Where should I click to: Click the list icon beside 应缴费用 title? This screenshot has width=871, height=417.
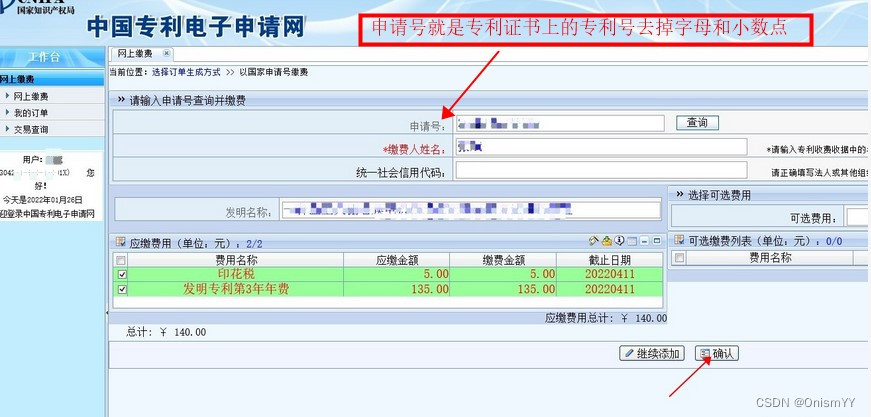[x=121, y=242]
